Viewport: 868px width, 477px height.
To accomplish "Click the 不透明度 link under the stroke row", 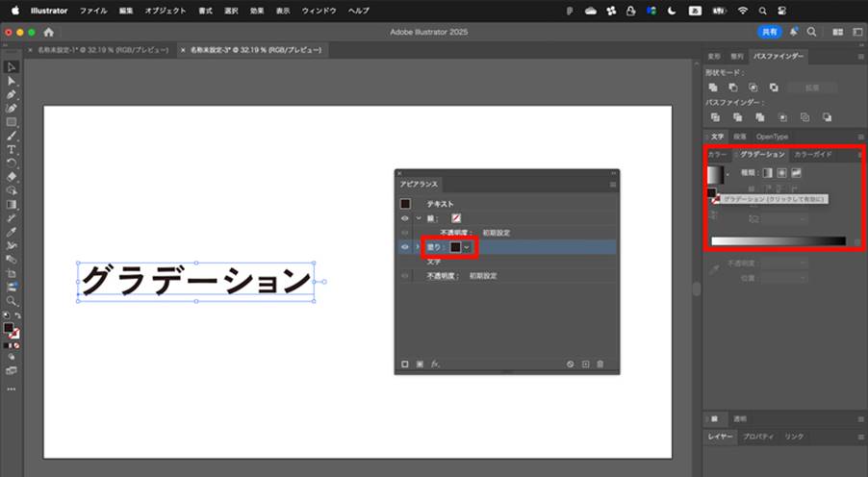I will pos(457,233).
